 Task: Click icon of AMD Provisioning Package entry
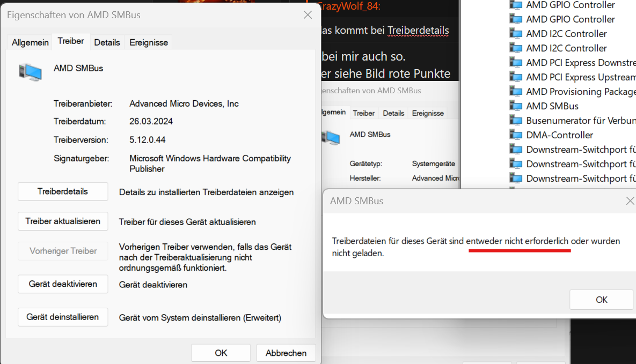click(516, 92)
